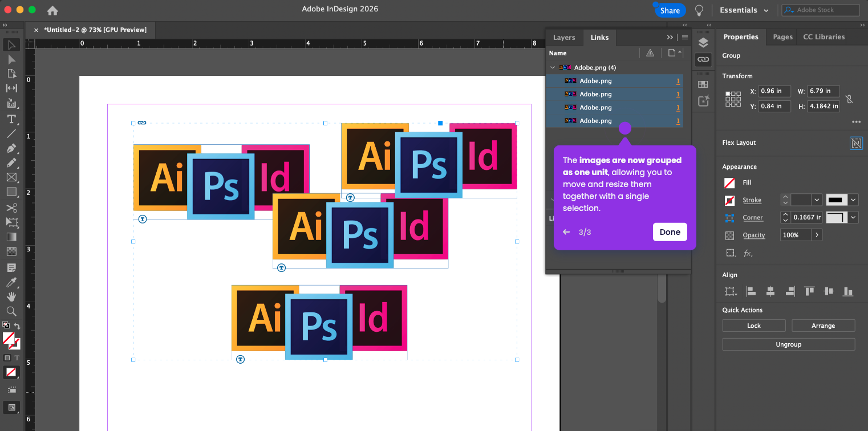Select the Scissors tool
The image size is (868, 431).
point(11,208)
